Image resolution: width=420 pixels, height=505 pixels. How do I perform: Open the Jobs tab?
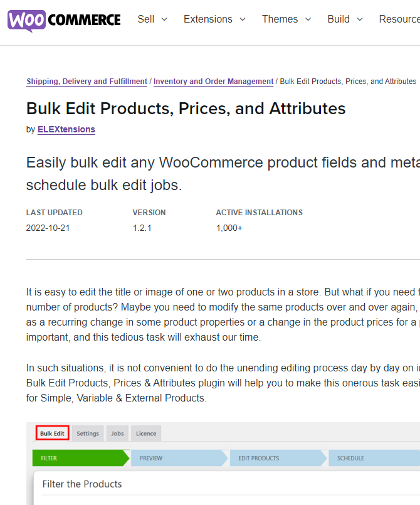117,433
